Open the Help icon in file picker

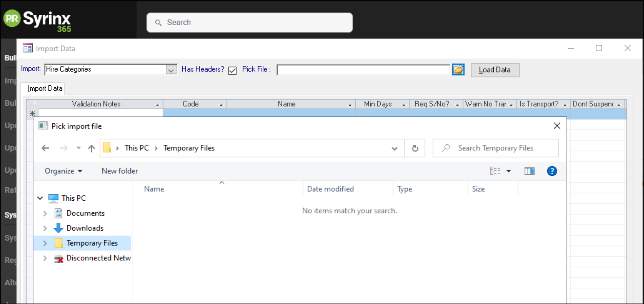[x=552, y=171]
